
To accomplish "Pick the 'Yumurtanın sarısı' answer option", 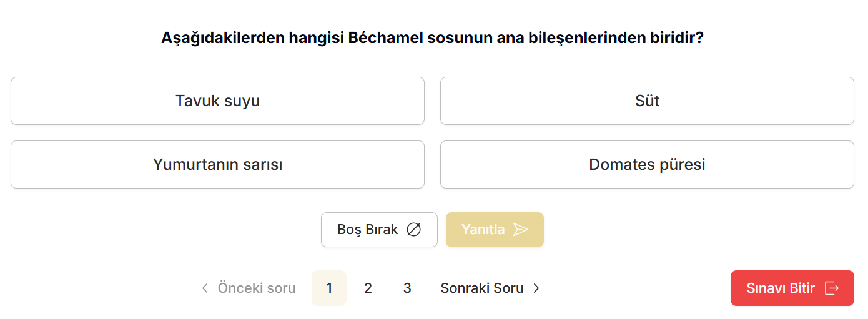I will point(217,165).
